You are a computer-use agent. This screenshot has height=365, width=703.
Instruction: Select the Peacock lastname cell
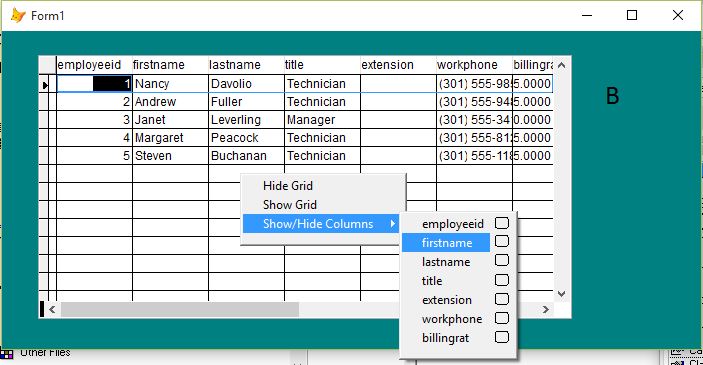tap(246, 138)
